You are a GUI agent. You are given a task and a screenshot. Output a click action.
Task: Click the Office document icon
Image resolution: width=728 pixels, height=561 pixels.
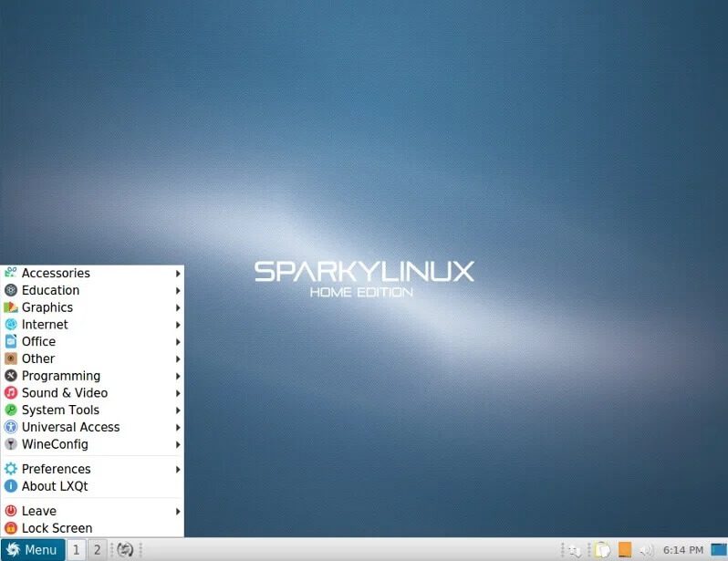(x=11, y=341)
